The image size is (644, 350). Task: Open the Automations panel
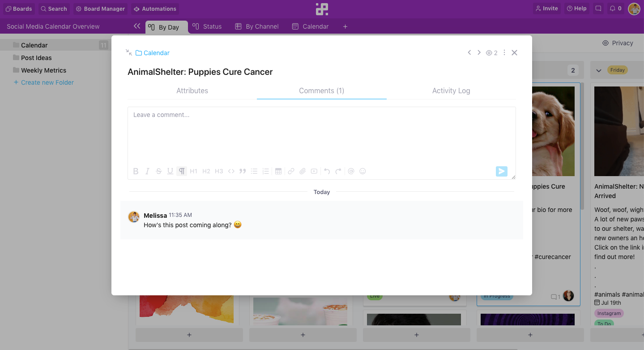(155, 8)
